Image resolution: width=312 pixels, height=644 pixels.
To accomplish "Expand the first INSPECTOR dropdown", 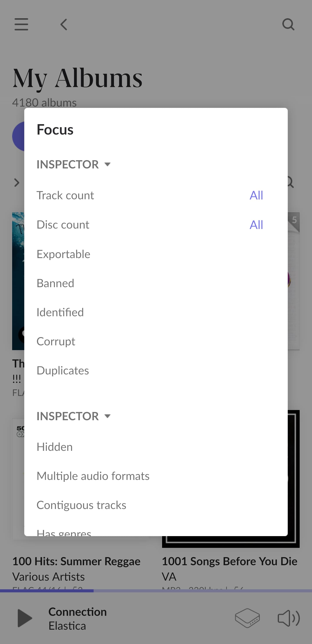I will coord(73,164).
